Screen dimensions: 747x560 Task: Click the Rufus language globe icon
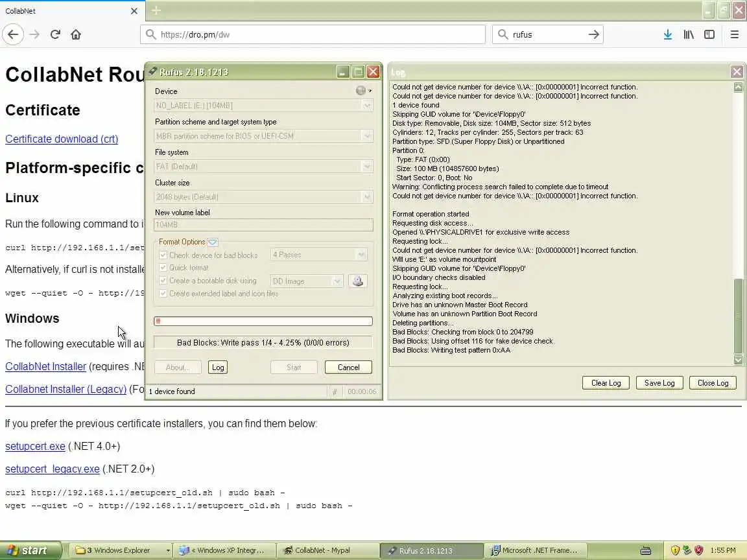(361, 91)
